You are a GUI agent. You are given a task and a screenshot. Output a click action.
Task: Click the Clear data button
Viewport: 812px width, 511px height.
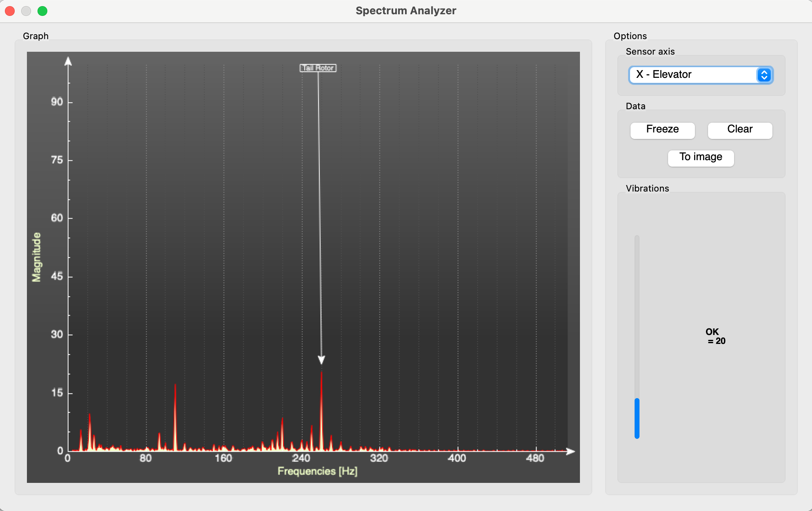point(739,130)
